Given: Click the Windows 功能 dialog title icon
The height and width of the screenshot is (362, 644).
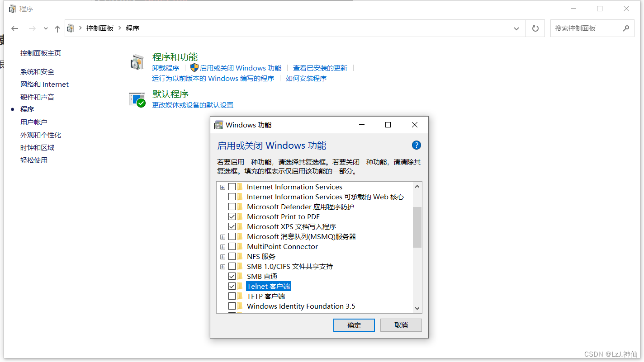Looking at the screenshot, I should [218, 125].
